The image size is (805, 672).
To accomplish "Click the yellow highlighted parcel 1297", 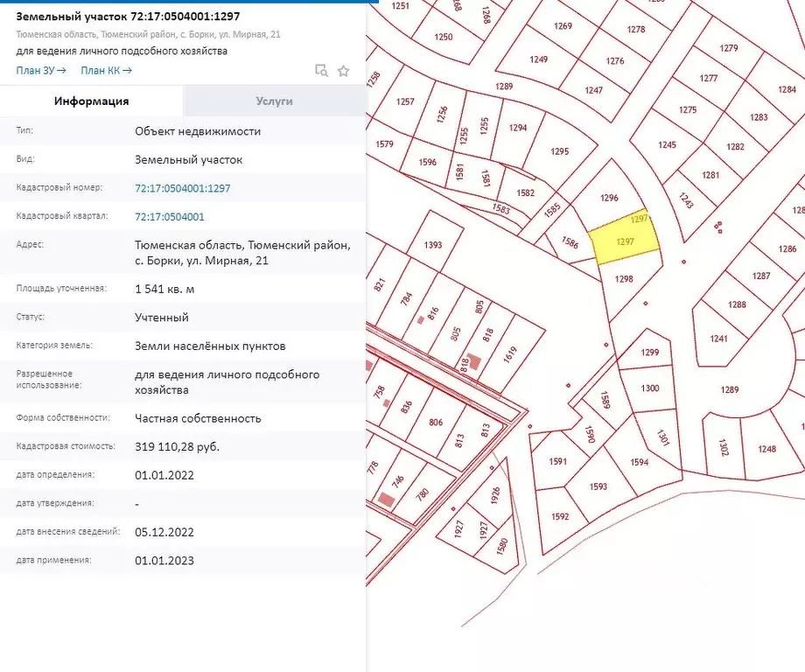I will pyautogui.click(x=625, y=241).
